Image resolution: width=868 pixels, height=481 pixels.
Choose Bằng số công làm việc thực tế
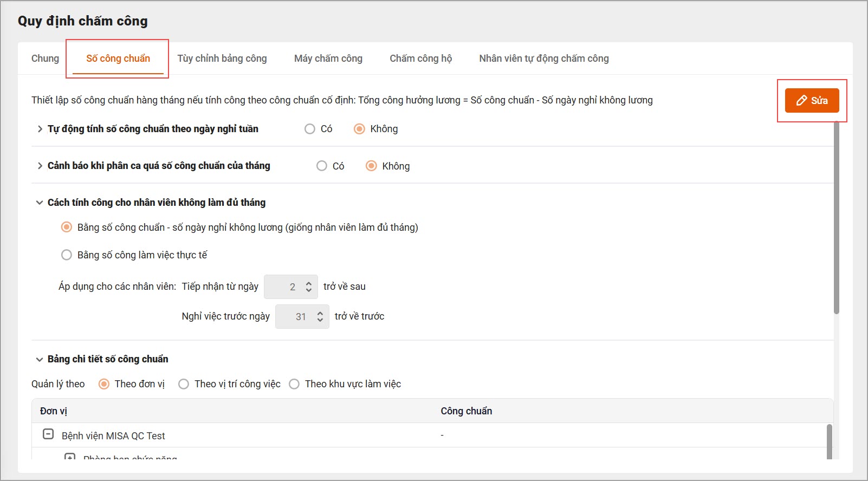pyautogui.click(x=67, y=255)
